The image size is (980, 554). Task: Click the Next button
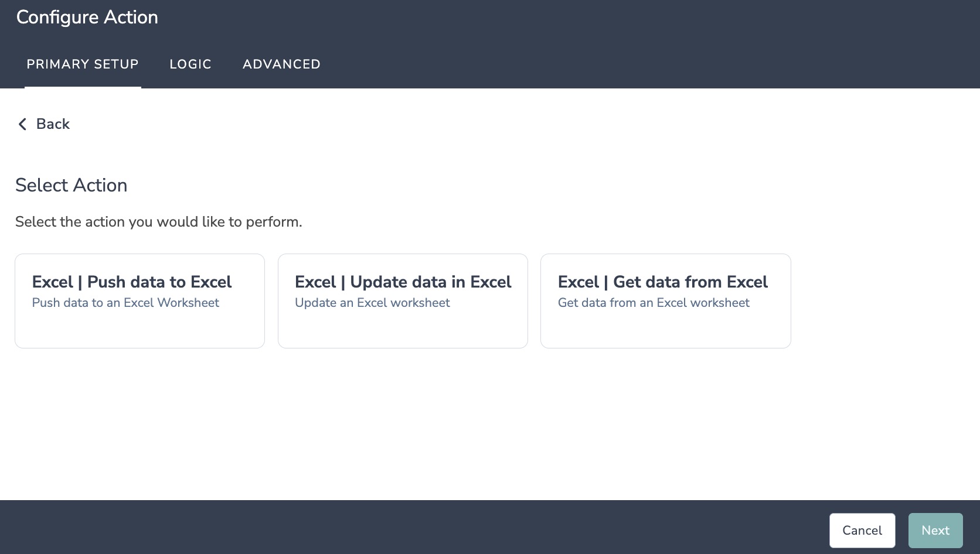tap(935, 531)
